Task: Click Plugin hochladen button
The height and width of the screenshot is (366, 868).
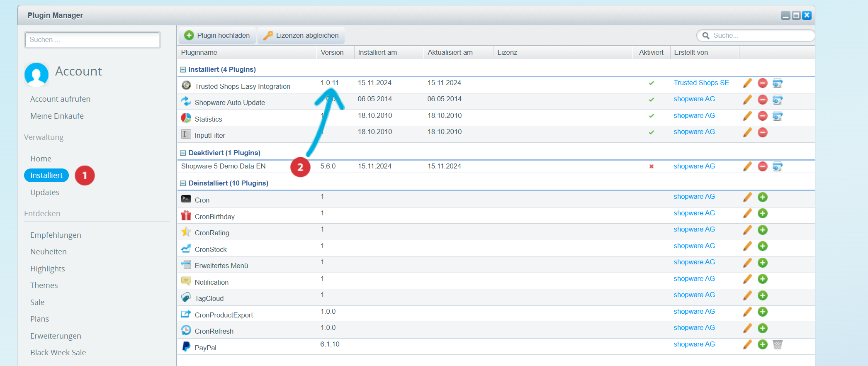Action: (217, 36)
